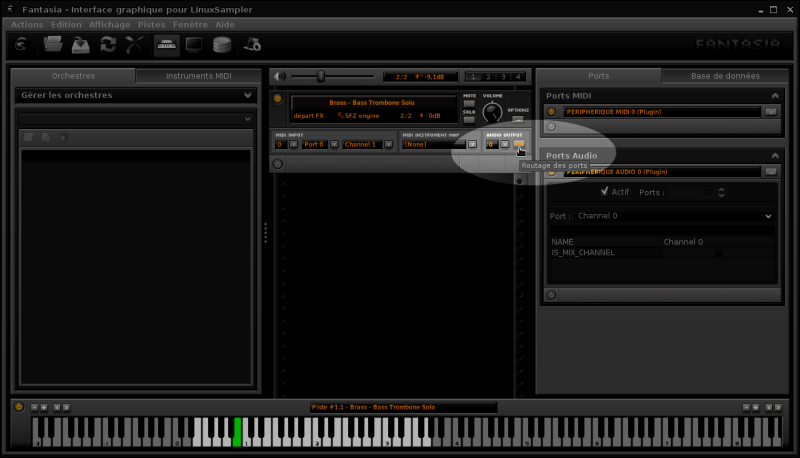Select channel lane 2 button
This screenshot has height=458, width=800.
point(488,77)
